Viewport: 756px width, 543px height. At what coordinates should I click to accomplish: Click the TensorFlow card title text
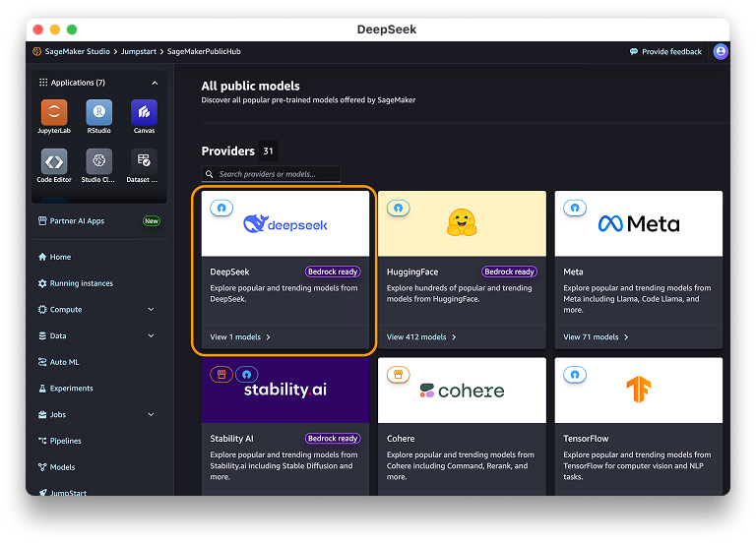point(586,439)
